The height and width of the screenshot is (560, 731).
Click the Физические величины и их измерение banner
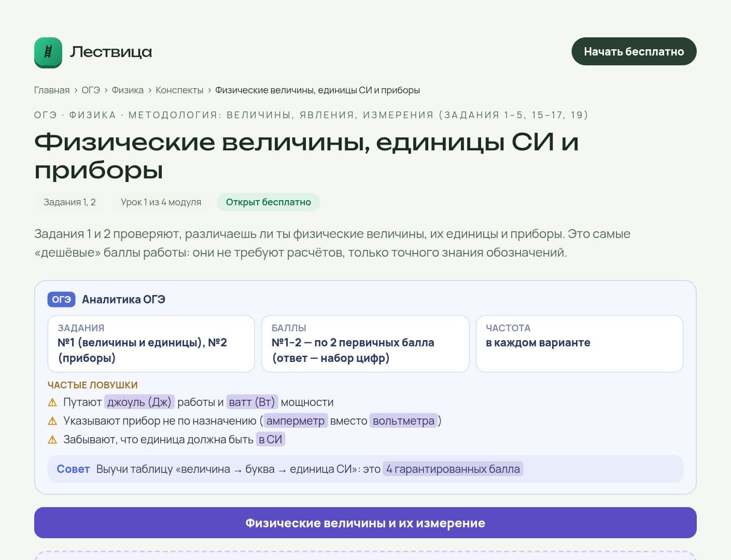(x=365, y=523)
